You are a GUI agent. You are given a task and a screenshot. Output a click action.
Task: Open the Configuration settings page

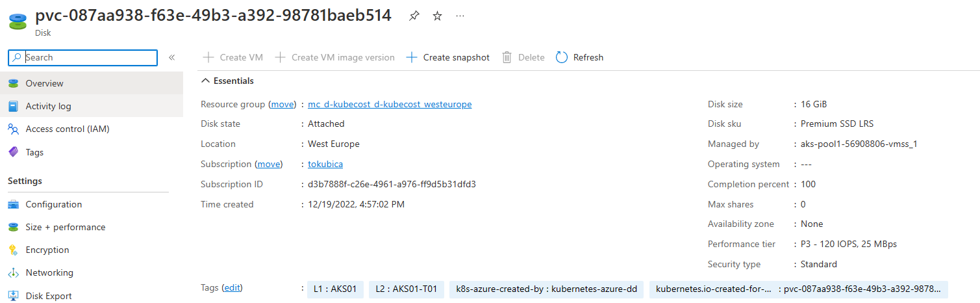click(x=53, y=204)
